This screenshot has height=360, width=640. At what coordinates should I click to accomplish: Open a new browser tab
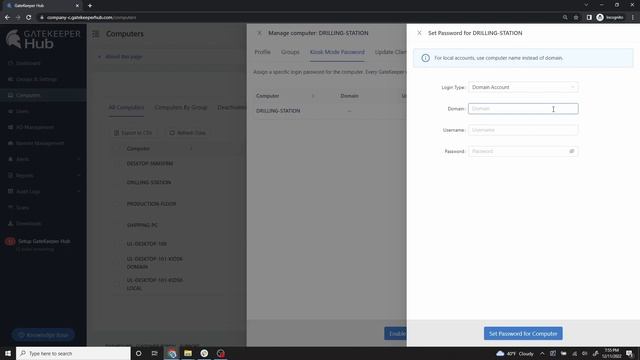pos(90,6)
